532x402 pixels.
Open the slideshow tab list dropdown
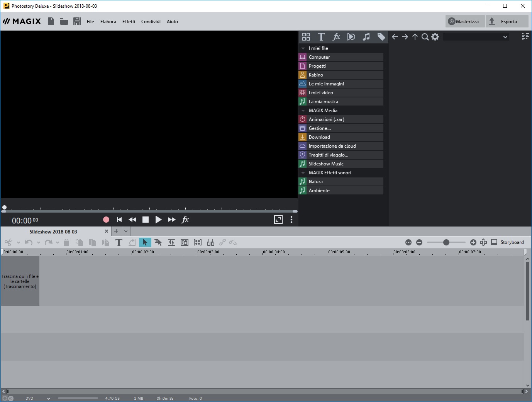(x=126, y=231)
